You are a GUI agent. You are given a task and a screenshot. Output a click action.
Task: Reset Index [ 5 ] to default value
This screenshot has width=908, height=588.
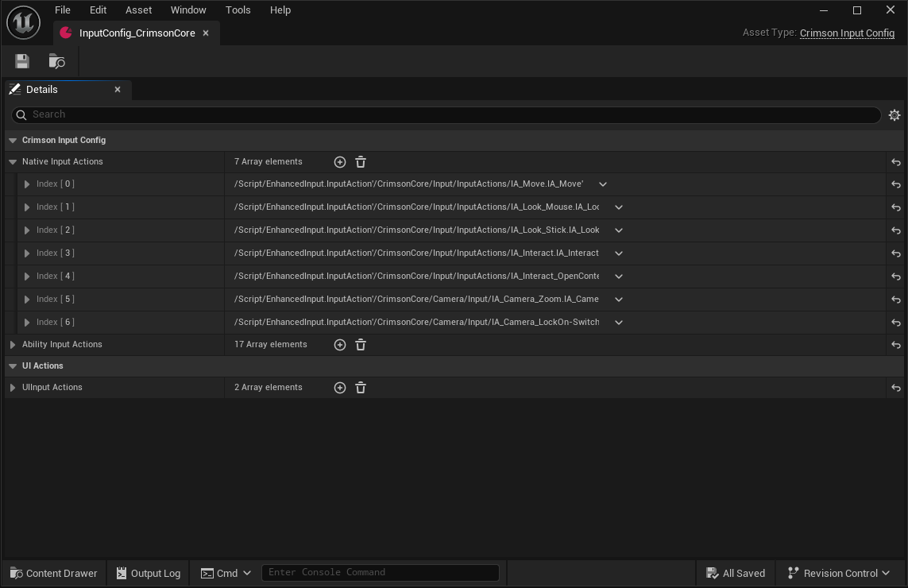point(896,300)
